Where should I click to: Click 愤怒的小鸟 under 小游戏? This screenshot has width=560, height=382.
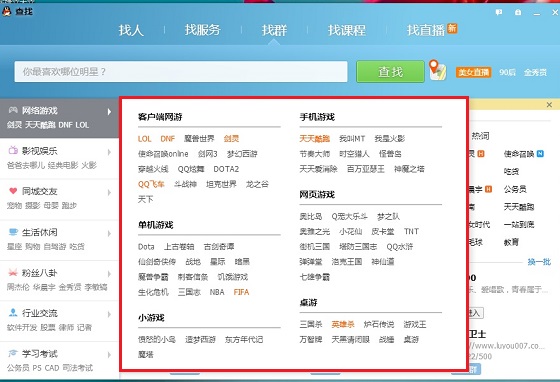pos(157,339)
